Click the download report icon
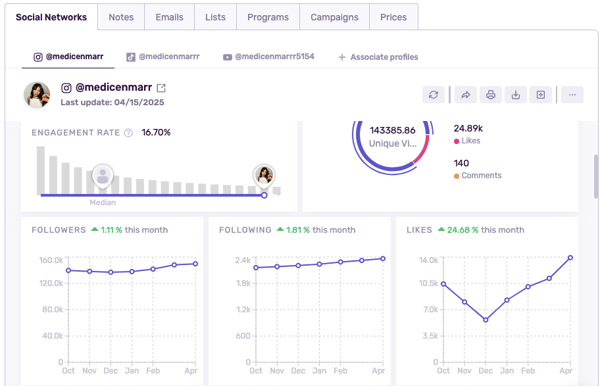Viewport: 600px width, 386px height. click(516, 95)
